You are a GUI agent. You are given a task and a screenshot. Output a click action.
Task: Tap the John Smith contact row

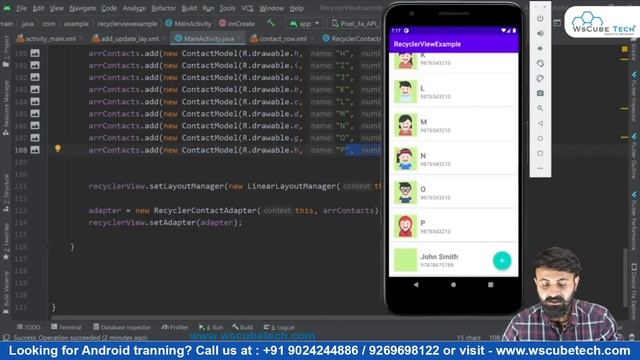tap(453, 260)
